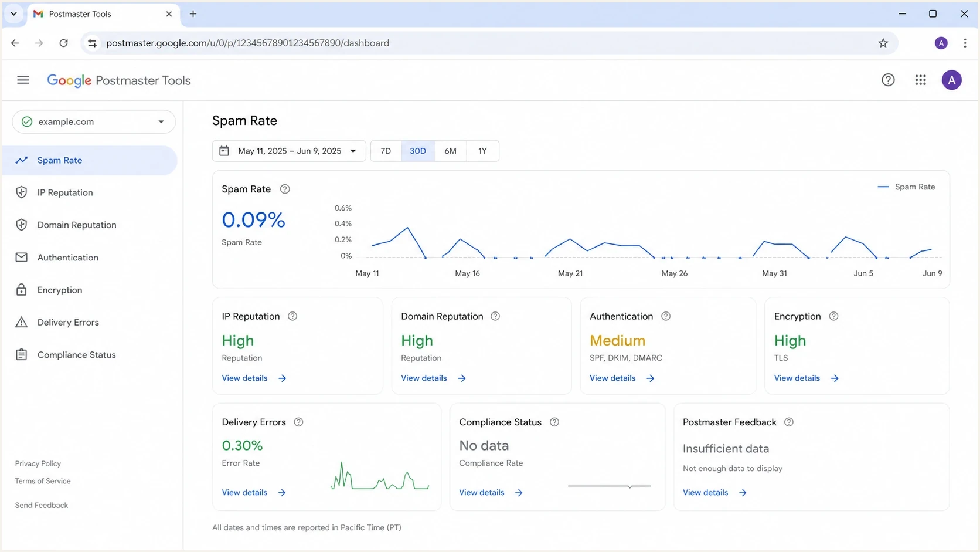Open the May 11 – Jun 9 date dropdown
The height and width of the screenshot is (552, 980).
(x=289, y=151)
